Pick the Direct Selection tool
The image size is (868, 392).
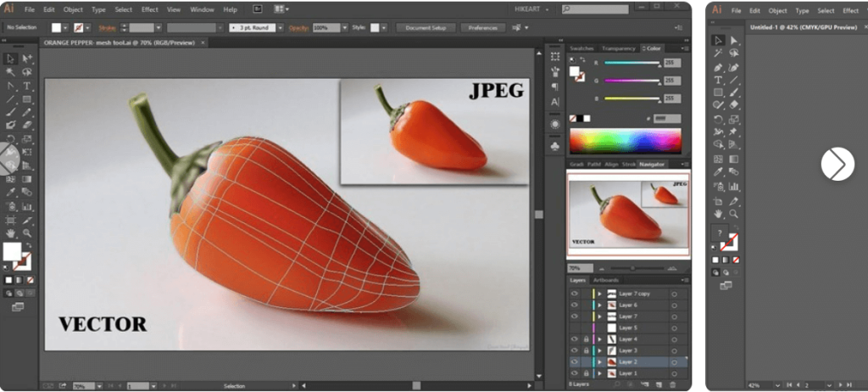tap(27, 59)
